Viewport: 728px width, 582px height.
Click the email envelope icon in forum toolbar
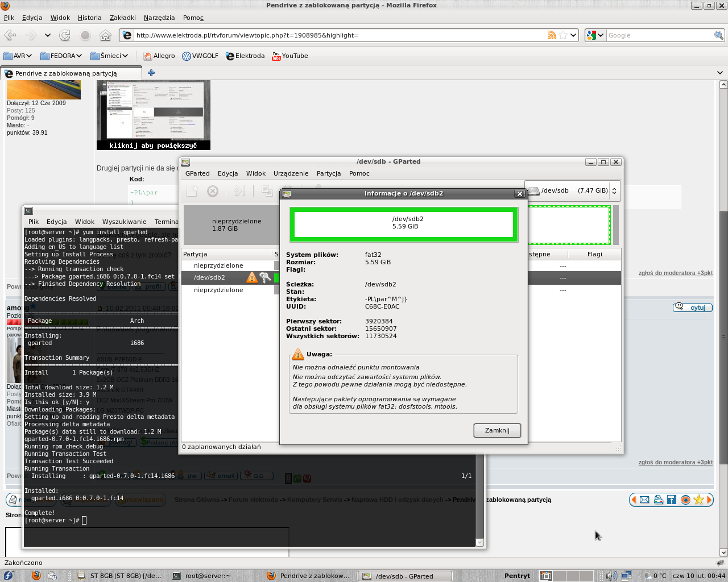click(x=644, y=500)
